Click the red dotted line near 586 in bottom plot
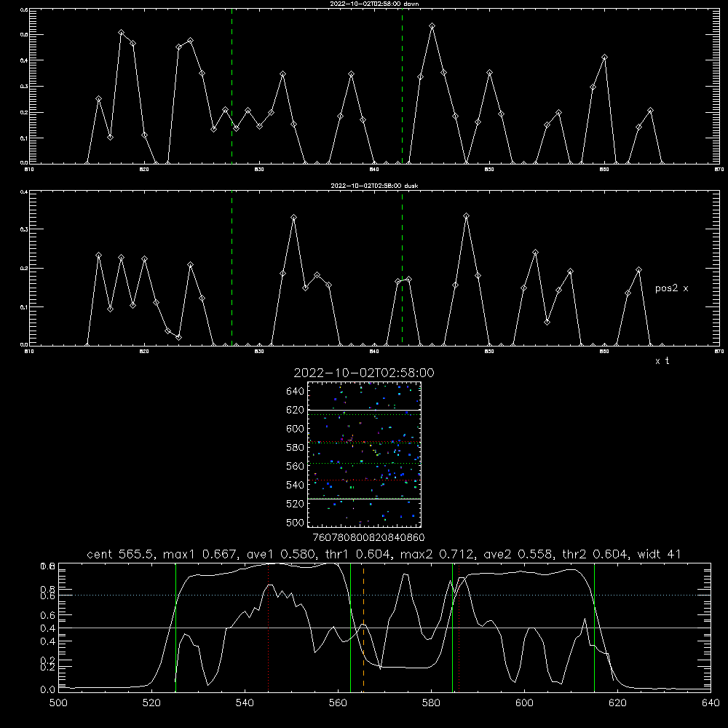Image resolution: width=728 pixels, height=728 pixels. click(x=459, y=628)
